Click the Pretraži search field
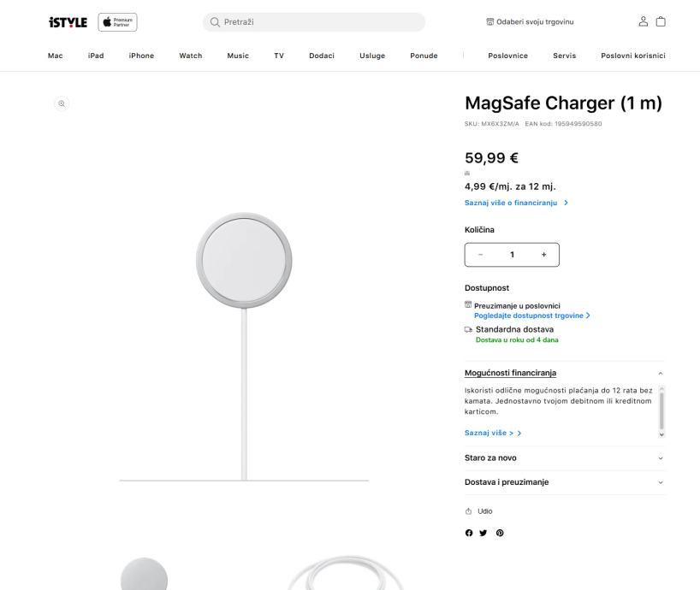This screenshot has width=700, height=590. (313, 21)
